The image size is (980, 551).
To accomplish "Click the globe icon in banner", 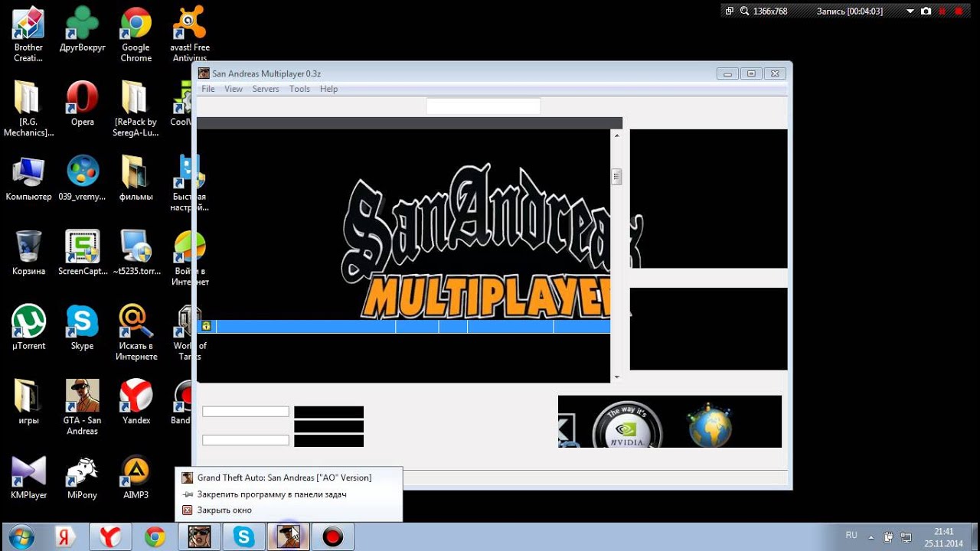I will pyautogui.click(x=710, y=425).
